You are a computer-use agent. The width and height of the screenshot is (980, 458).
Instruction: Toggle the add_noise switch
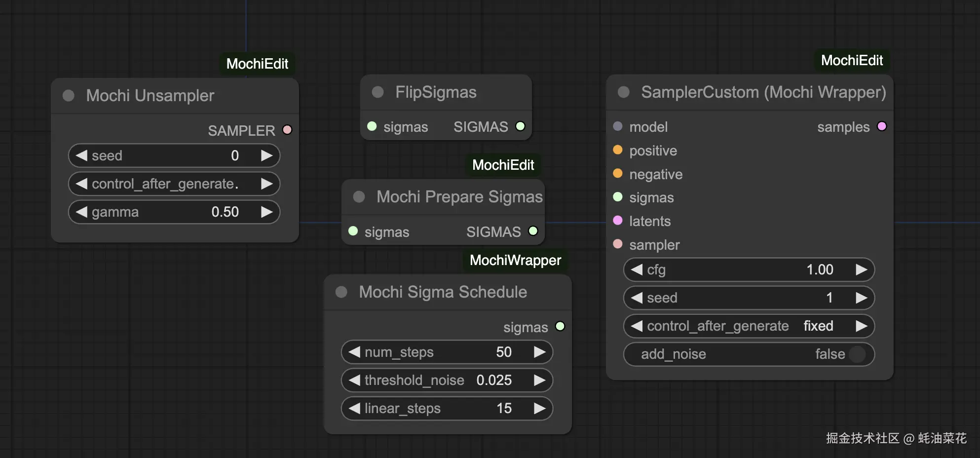tap(858, 354)
